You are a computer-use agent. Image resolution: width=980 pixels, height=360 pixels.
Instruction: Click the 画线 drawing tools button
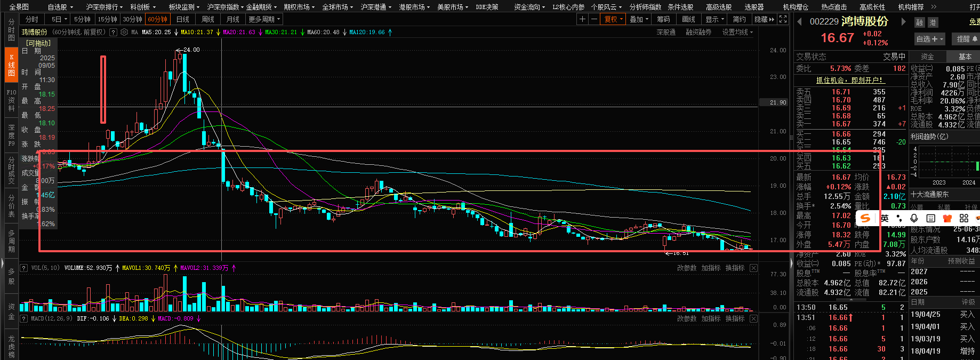coord(689,19)
